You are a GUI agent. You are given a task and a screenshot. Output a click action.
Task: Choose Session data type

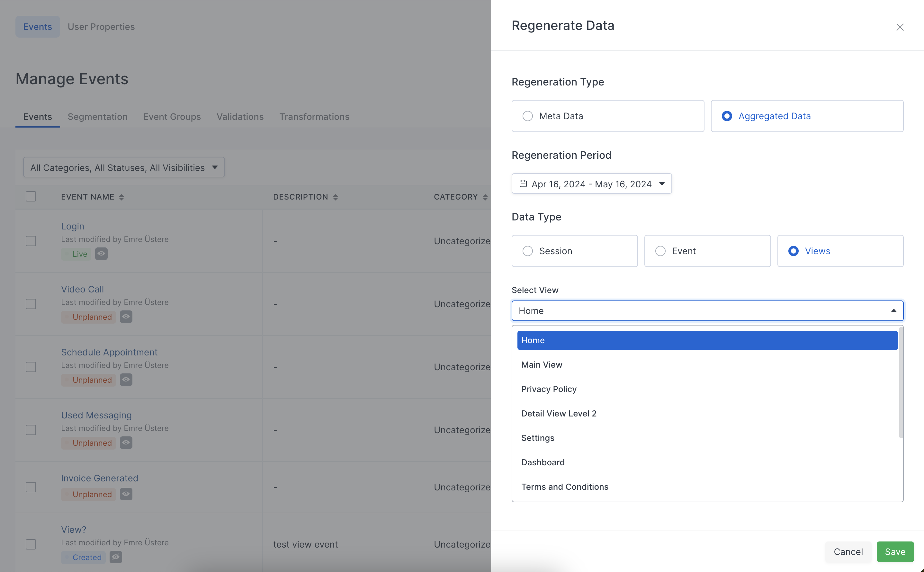(574, 251)
